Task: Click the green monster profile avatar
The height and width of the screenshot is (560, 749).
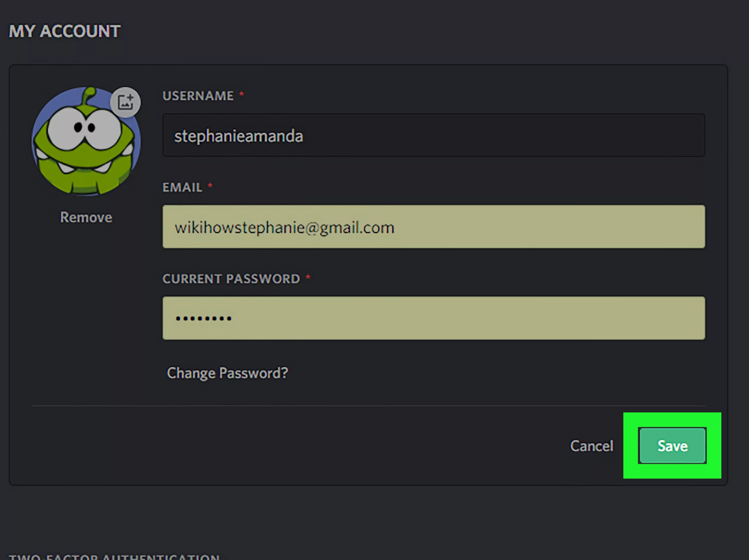Action: pos(86,141)
